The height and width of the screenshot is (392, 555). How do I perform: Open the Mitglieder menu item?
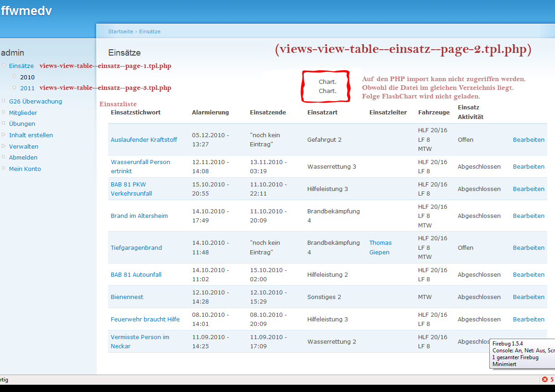(x=23, y=113)
